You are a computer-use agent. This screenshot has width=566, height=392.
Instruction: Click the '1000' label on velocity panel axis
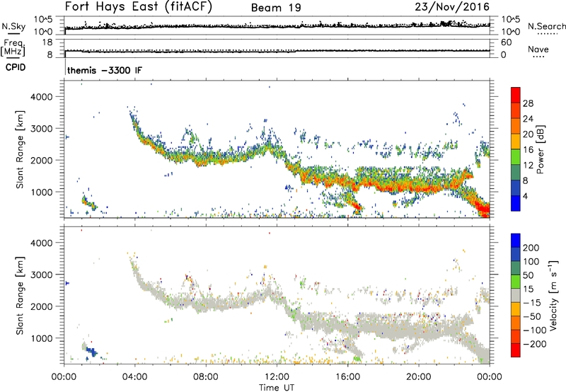point(42,338)
